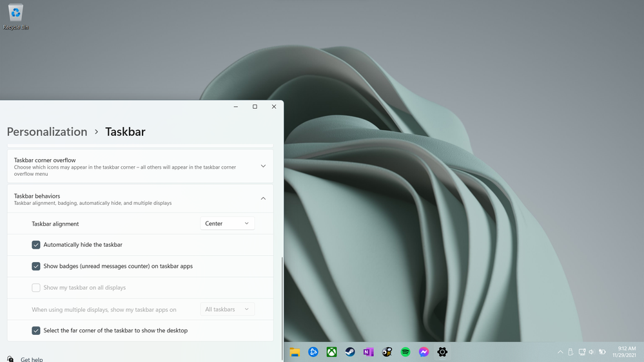This screenshot has width=644, height=362.
Task: Open Steam from the taskbar
Action: pos(350,352)
